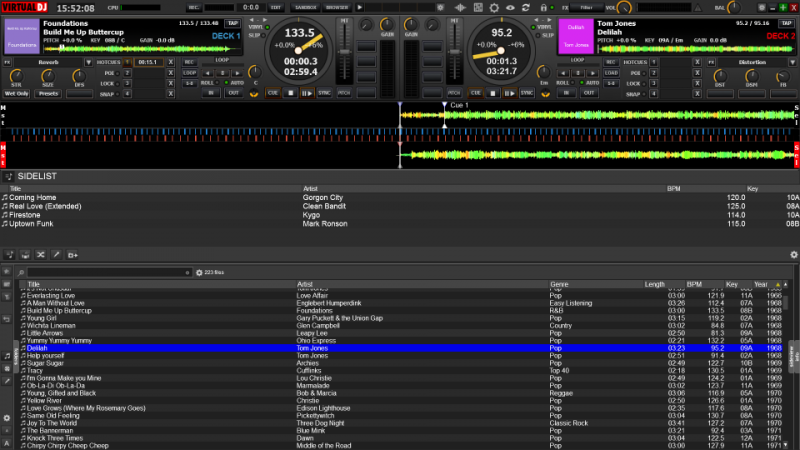Open SANDBOX mode tab

pos(306,8)
